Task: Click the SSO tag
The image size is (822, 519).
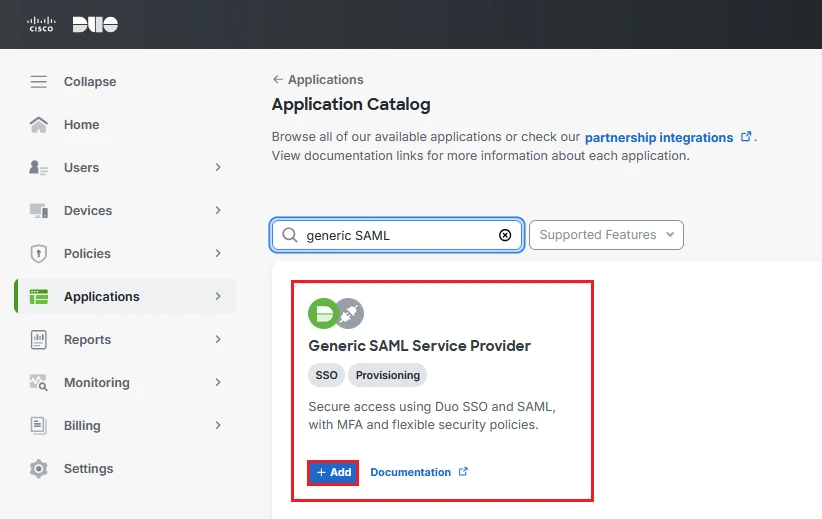Action: click(326, 375)
